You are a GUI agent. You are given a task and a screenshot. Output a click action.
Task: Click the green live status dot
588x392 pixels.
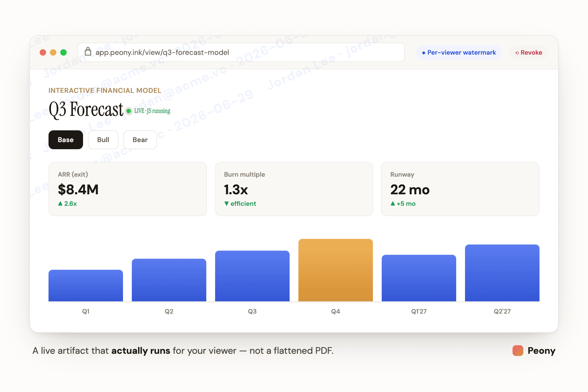(129, 111)
